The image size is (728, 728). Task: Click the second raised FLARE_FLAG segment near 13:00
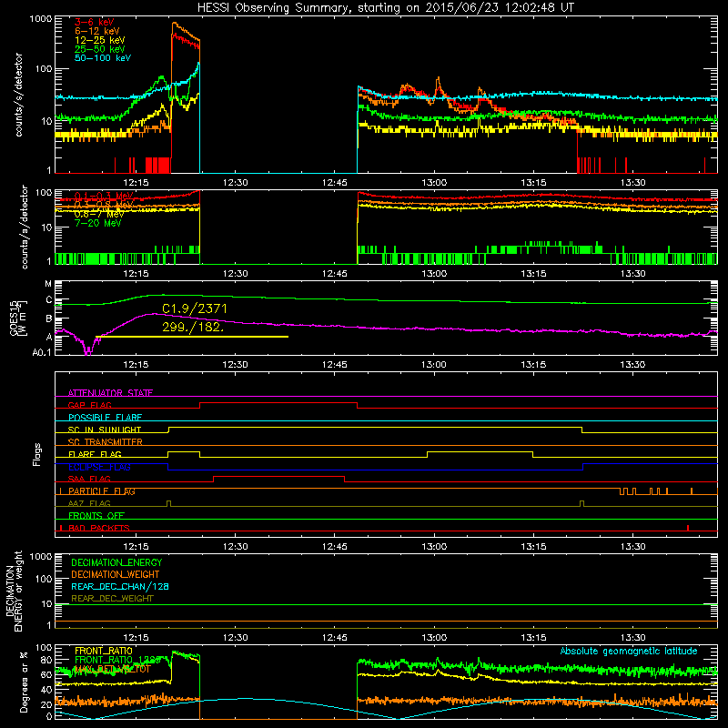tap(480, 451)
